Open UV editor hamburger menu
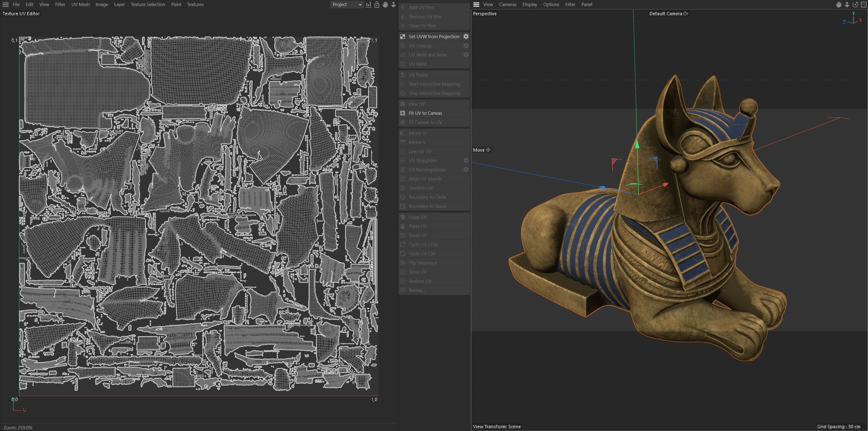The image size is (868, 431). click(x=6, y=4)
